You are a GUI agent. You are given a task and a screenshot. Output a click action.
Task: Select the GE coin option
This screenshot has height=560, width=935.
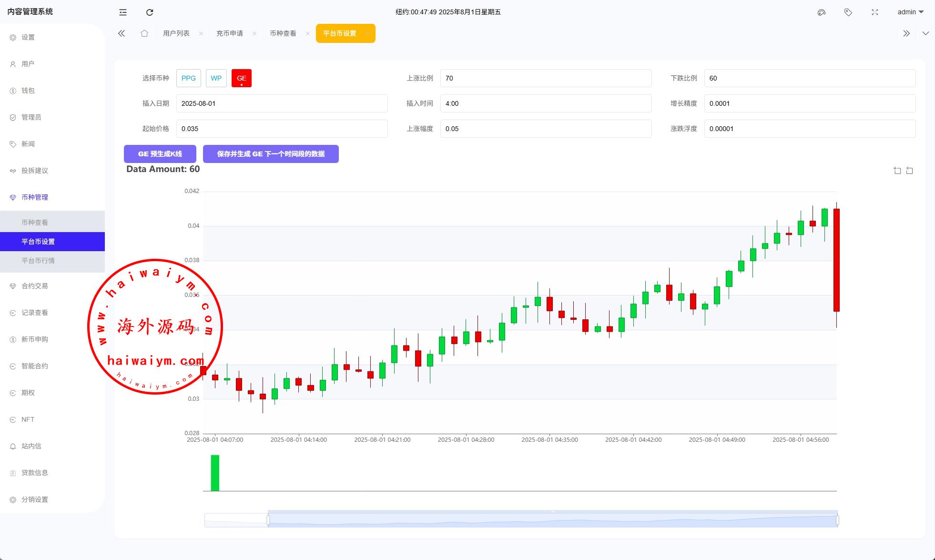coord(242,78)
